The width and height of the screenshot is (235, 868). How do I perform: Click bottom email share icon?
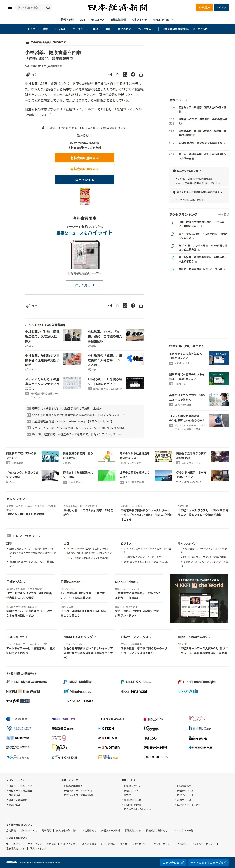click(x=110, y=306)
